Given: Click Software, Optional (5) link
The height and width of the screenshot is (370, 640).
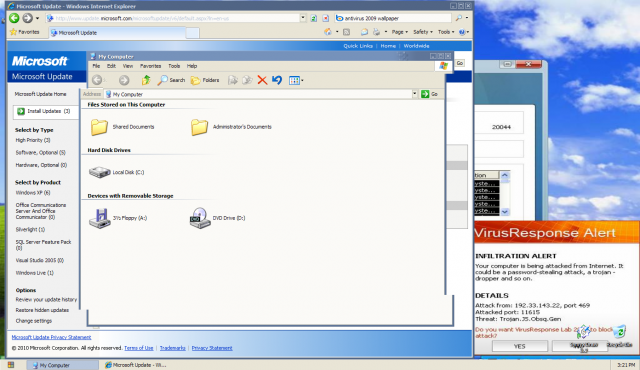Looking at the screenshot, I should [x=40, y=153].
